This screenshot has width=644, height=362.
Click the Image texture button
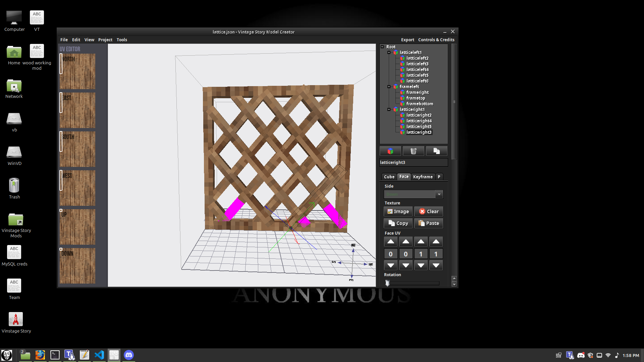398,212
